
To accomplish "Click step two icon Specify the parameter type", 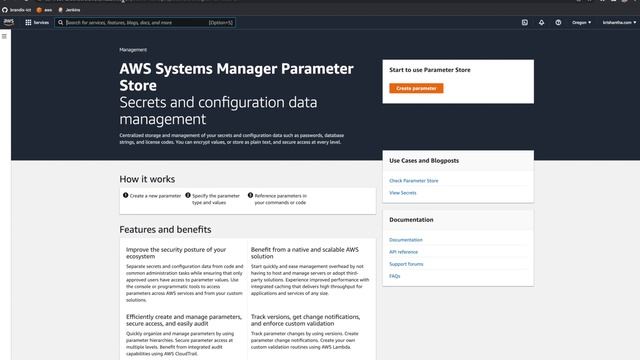I will [188, 196].
